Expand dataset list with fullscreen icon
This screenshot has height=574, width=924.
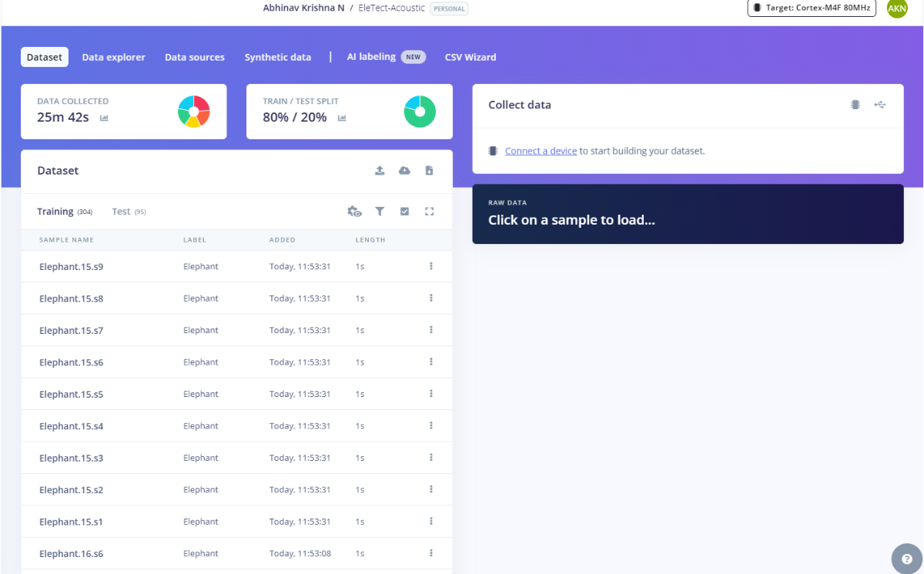tap(430, 212)
